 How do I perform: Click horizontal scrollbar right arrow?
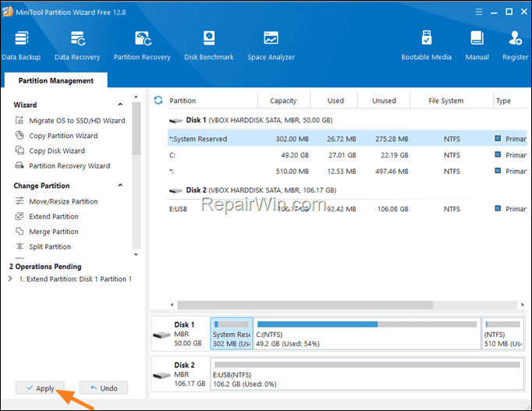point(522,304)
